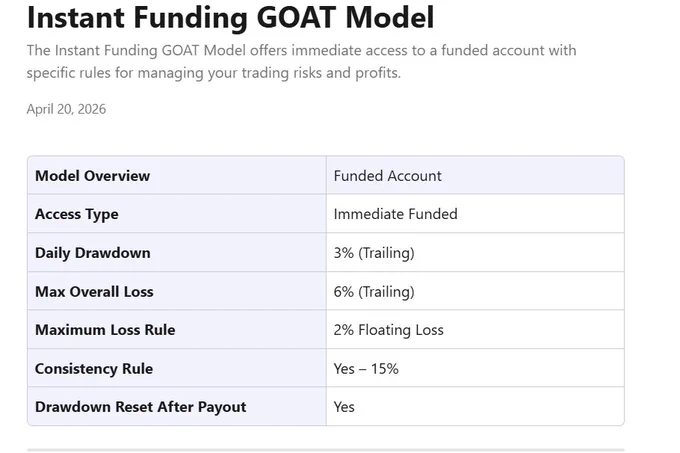Click the word GOAT in the description
This screenshot has height=453, width=680.
(x=180, y=50)
